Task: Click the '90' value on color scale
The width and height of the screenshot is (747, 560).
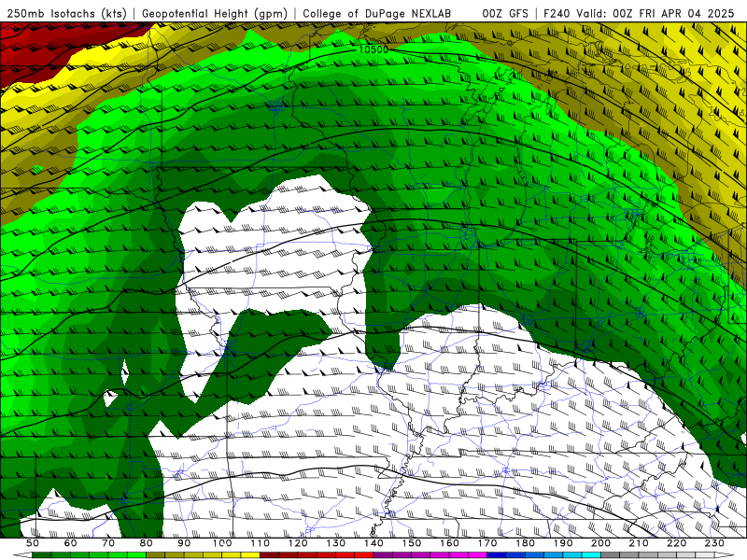Action: coord(184,543)
